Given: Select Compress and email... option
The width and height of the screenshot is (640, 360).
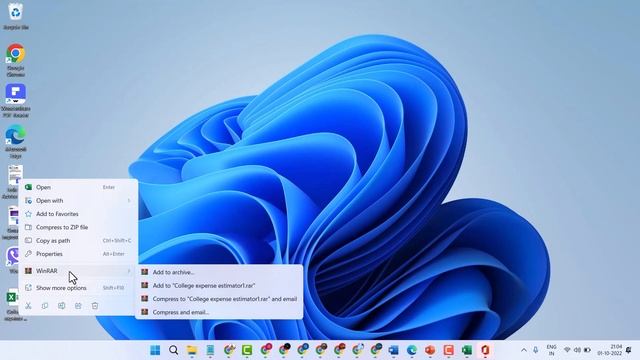Looking at the screenshot, I should 219,312.
